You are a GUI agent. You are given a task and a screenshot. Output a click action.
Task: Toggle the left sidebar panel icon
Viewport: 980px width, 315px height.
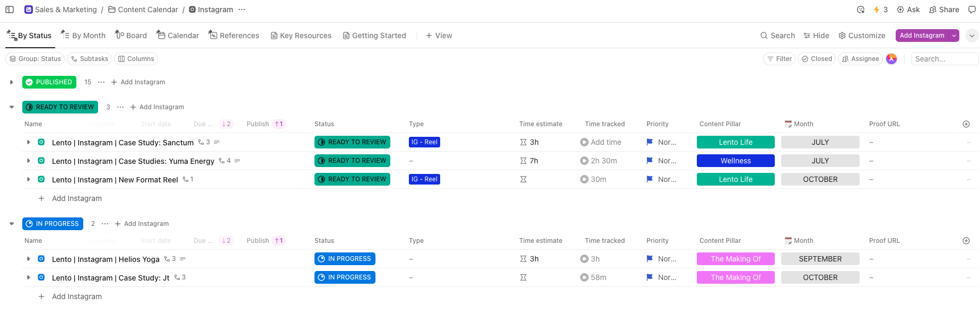click(x=10, y=10)
